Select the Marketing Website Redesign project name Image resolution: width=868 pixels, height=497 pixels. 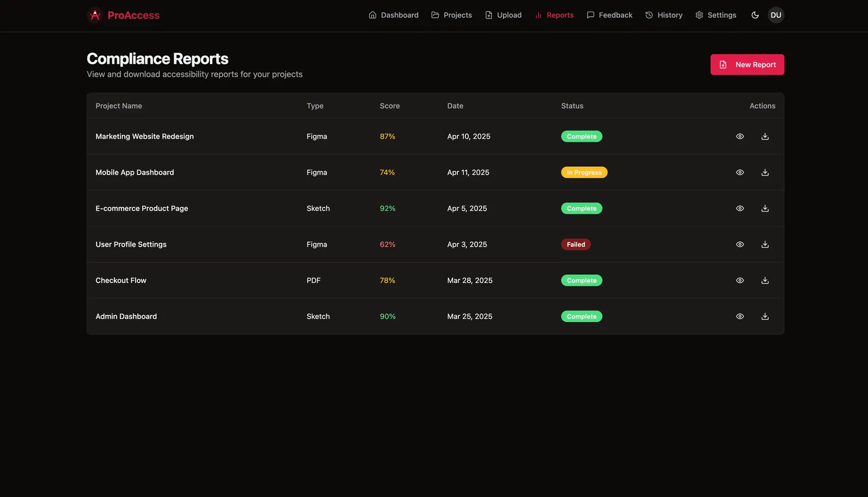coord(144,137)
